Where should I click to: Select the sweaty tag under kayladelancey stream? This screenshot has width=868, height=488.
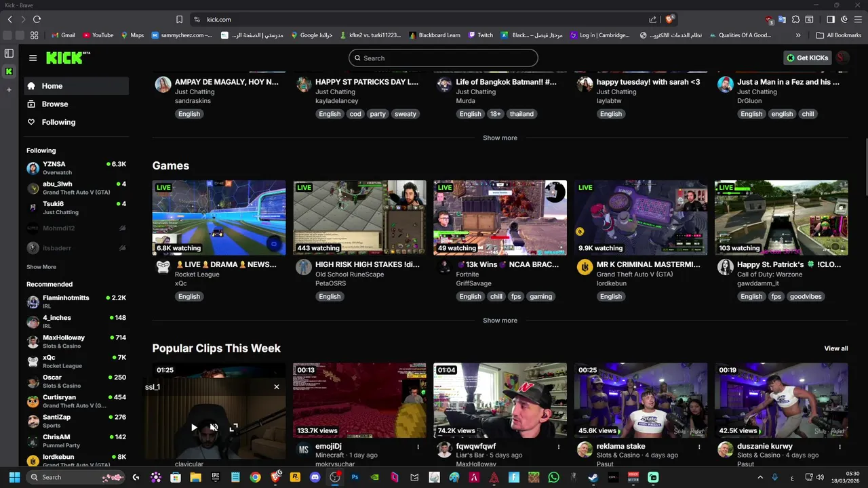click(x=405, y=114)
